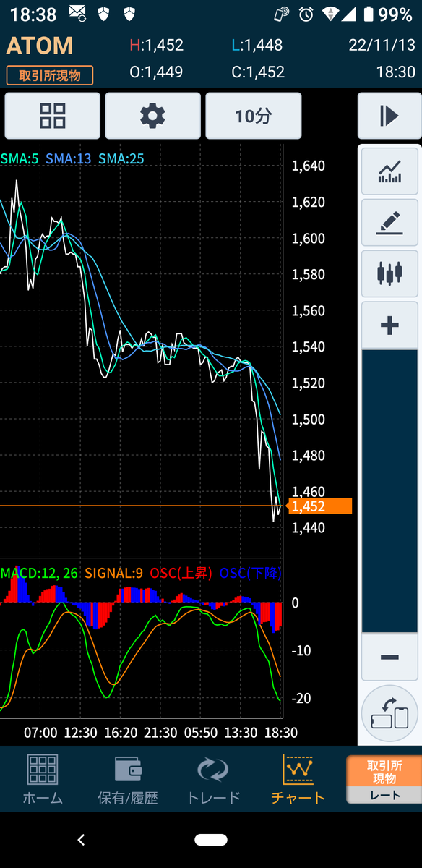Open トレード tab

coord(213,780)
